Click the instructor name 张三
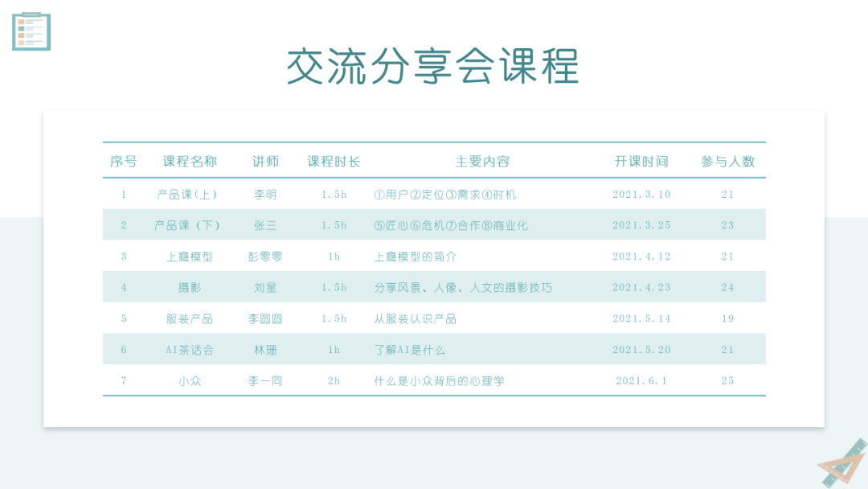 [x=265, y=225]
